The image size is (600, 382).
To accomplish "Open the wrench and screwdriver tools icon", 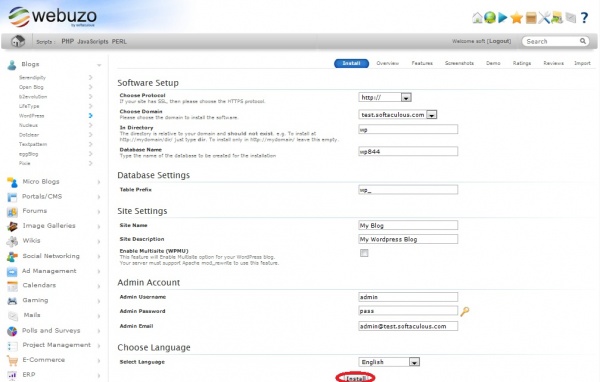I will pyautogui.click(x=544, y=18).
